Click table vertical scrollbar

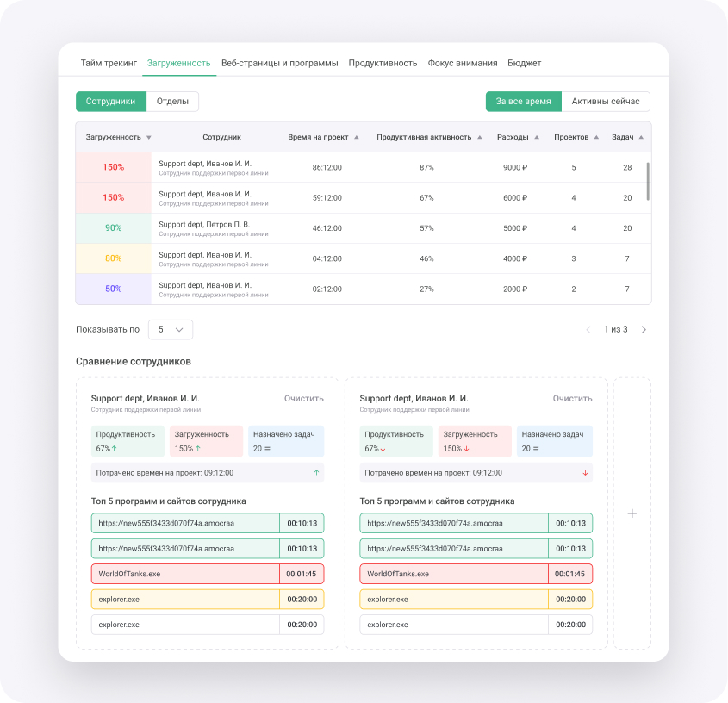(648, 181)
